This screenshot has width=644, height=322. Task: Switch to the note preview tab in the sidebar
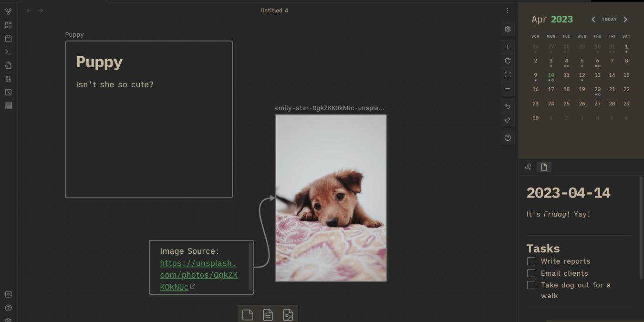pyautogui.click(x=544, y=167)
